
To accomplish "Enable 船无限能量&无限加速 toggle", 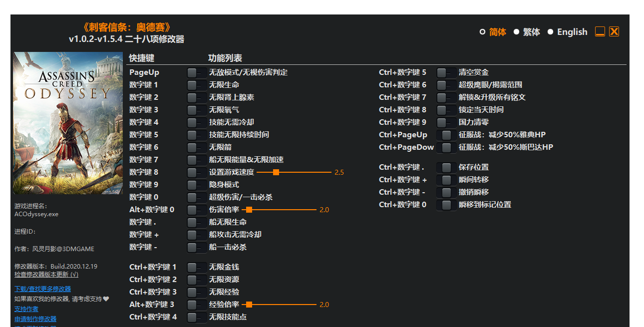I will click(x=197, y=160).
